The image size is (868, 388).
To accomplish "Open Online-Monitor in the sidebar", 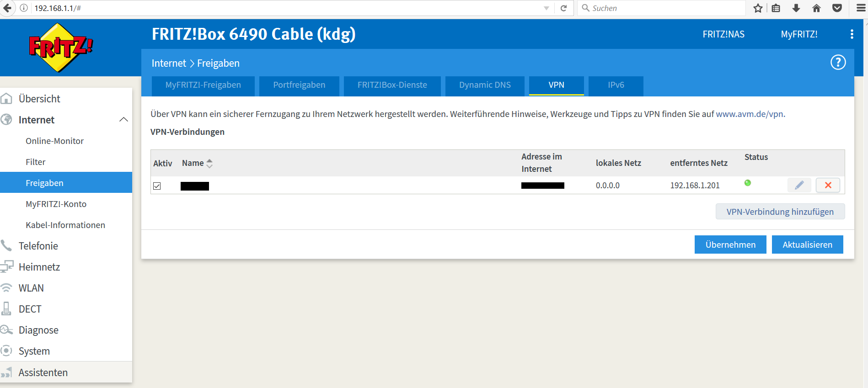I will [x=55, y=141].
